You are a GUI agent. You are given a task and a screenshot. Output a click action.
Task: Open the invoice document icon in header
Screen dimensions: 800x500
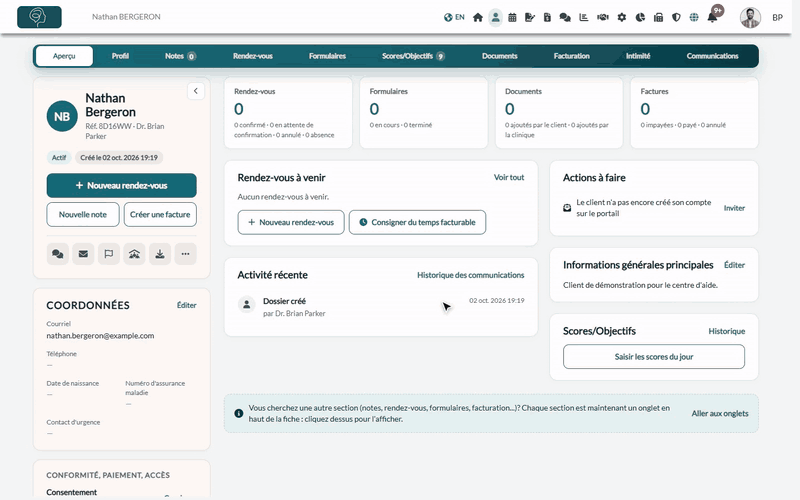[x=547, y=17]
